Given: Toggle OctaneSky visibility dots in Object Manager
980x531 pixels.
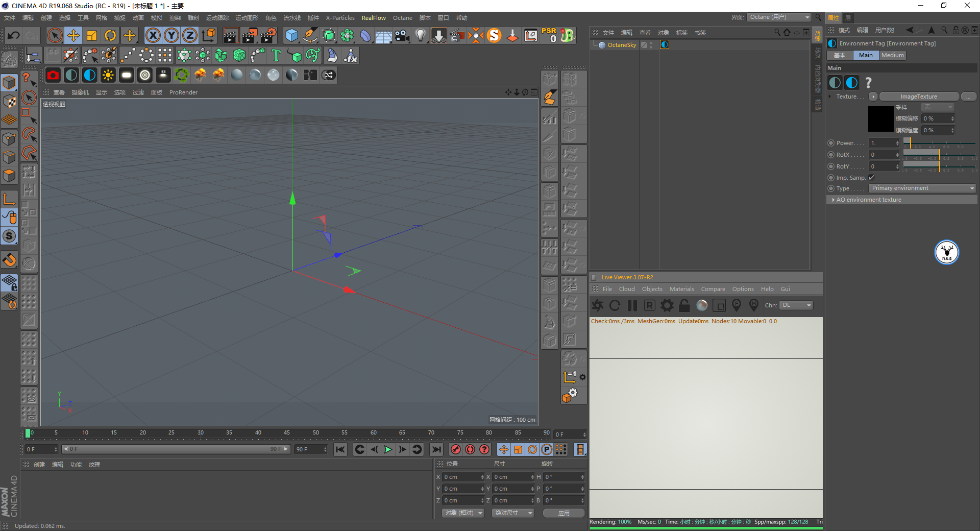Looking at the screenshot, I should [651, 45].
